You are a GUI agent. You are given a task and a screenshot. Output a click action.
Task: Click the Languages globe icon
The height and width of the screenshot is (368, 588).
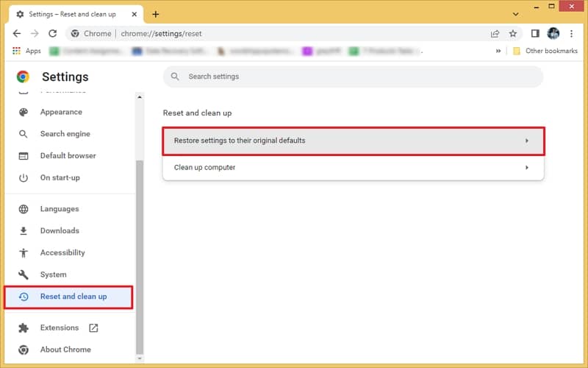(x=24, y=209)
